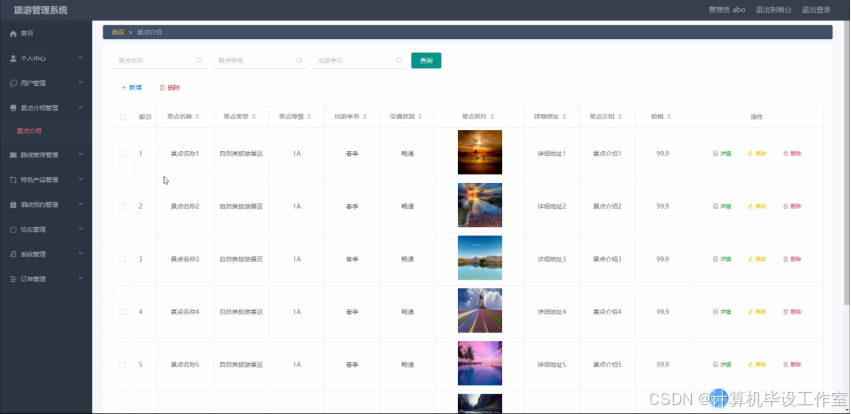The image size is (851, 414).
Task: Click the icon beside 用户管理
Action: pyautogui.click(x=14, y=83)
